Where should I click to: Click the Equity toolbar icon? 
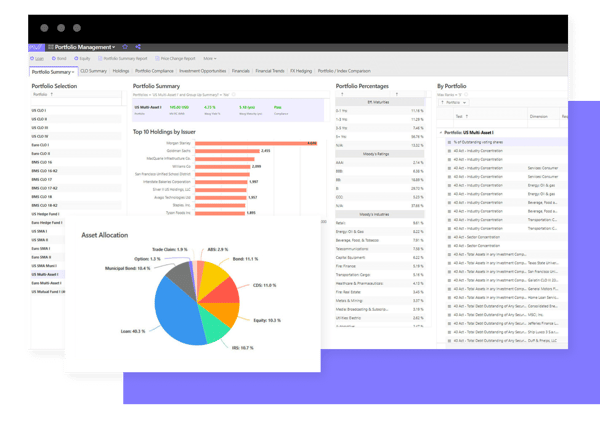(84, 59)
